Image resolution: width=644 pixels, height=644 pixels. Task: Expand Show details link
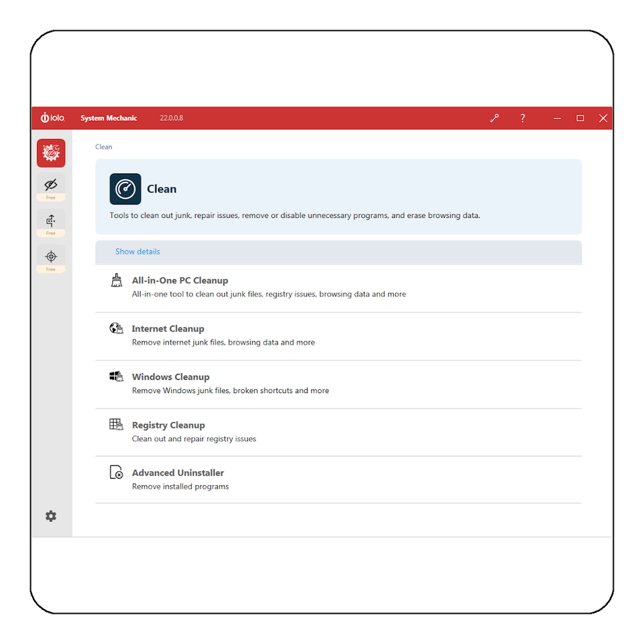click(x=138, y=252)
